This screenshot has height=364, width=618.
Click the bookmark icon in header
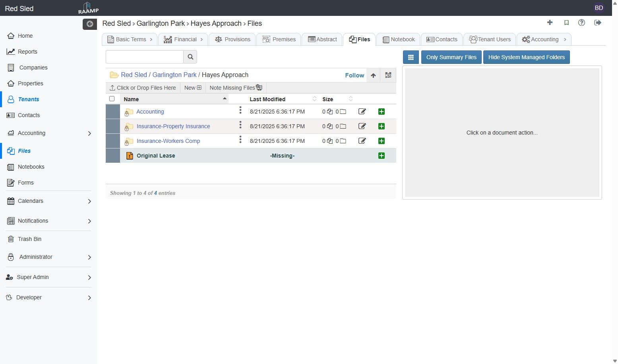(x=566, y=23)
